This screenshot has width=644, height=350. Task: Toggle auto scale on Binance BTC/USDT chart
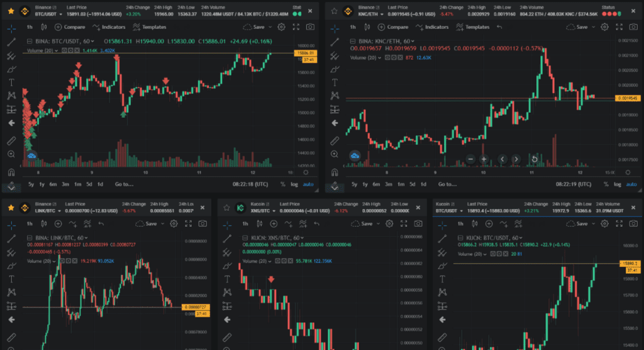(x=308, y=184)
